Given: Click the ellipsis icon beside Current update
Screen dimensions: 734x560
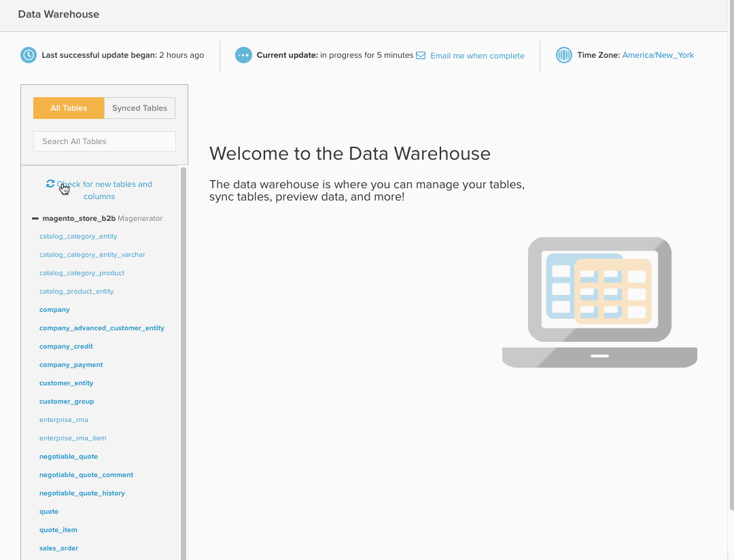Looking at the screenshot, I should click(243, 55).
